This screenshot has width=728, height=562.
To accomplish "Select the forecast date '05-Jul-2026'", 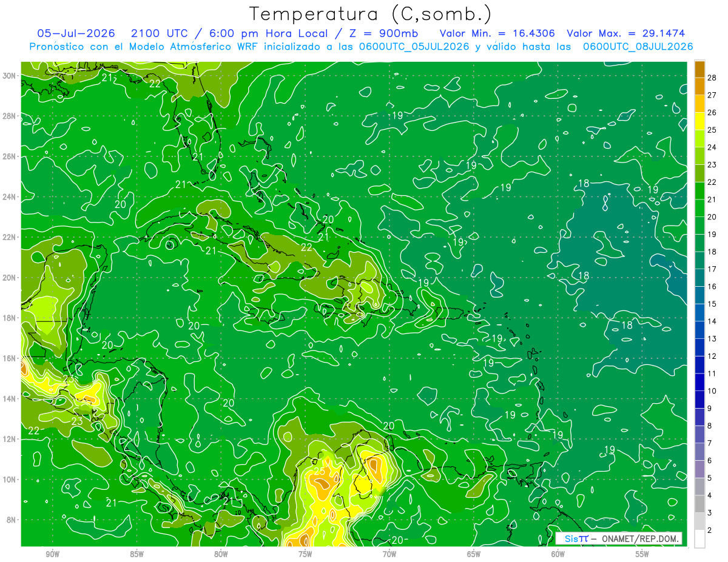I will click(x=75, y=33).
